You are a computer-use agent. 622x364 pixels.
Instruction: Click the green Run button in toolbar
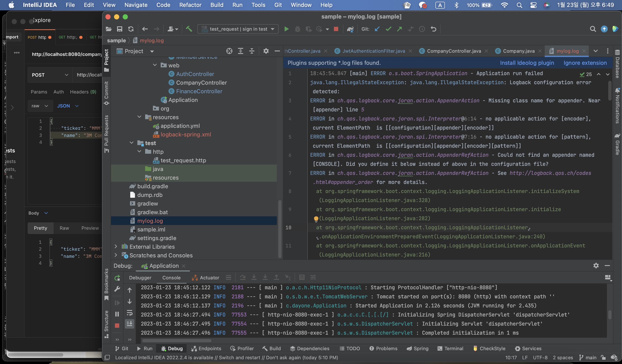pos(286,29)
